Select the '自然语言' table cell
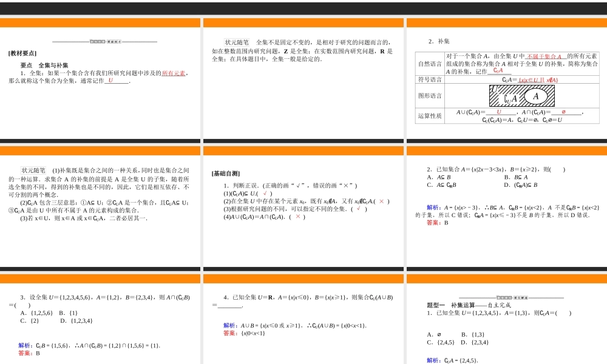 pyautogui.click(x=430, y=64)
